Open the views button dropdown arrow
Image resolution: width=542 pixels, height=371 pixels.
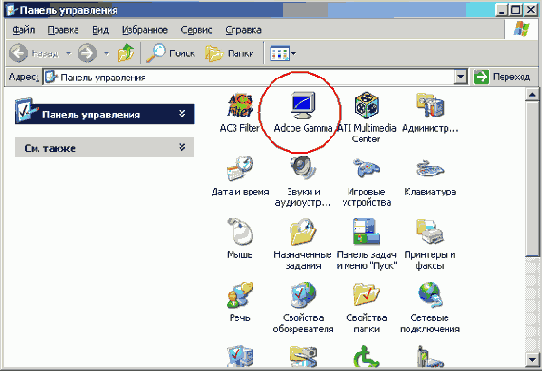click(293, 53)
